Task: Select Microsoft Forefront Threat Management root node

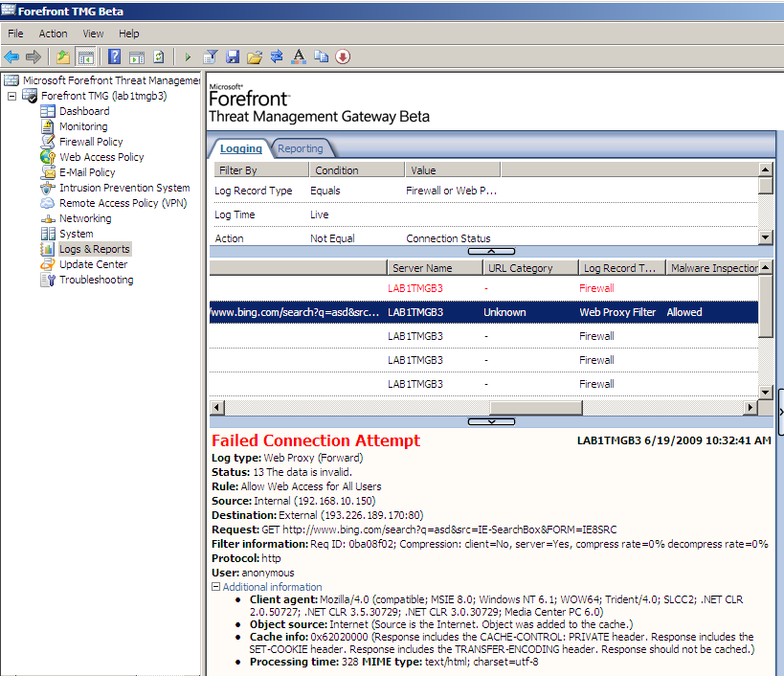Action: (x=111, y=80)
